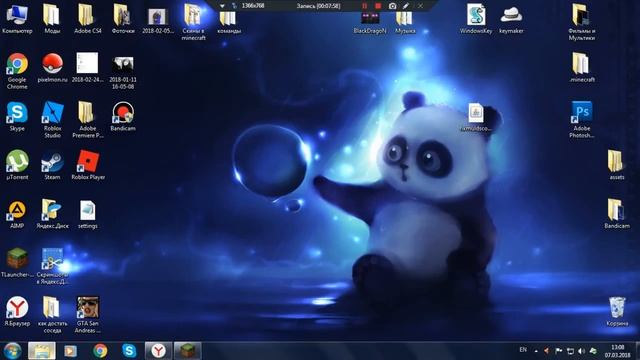Screen dimensions: 640x360
Task: Launch Adobe Photoshop shortcut
Action: (x=582, y=119)
